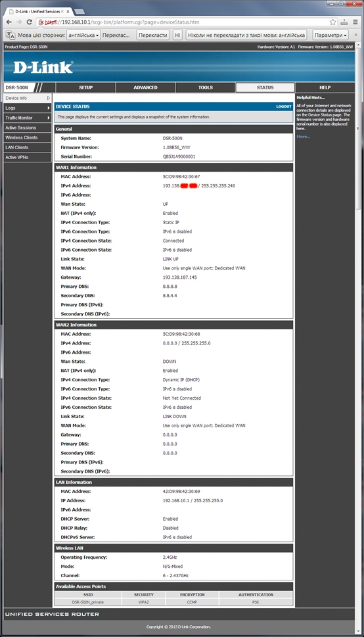Click WAN1 MAC address 5C:D9:98:42:30:67

pyautogui.click(x=181, y=177)
